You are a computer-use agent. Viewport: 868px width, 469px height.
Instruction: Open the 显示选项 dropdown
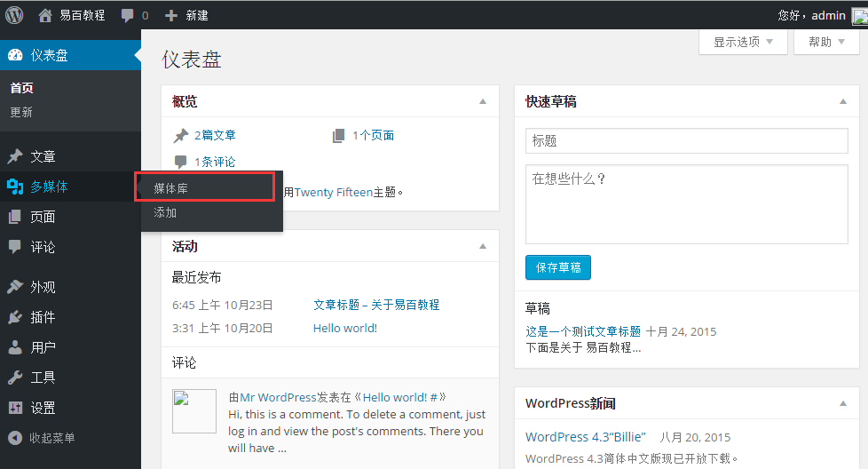tap(743, 42)
